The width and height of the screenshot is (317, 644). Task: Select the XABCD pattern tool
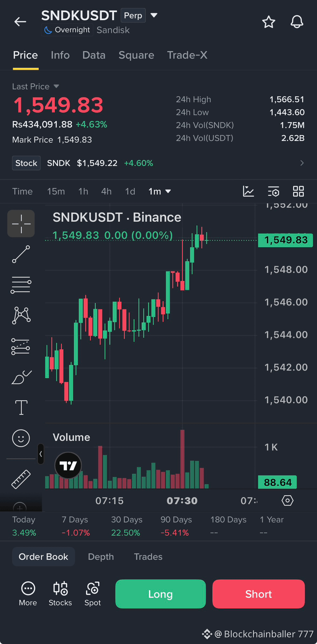[21, 315]
